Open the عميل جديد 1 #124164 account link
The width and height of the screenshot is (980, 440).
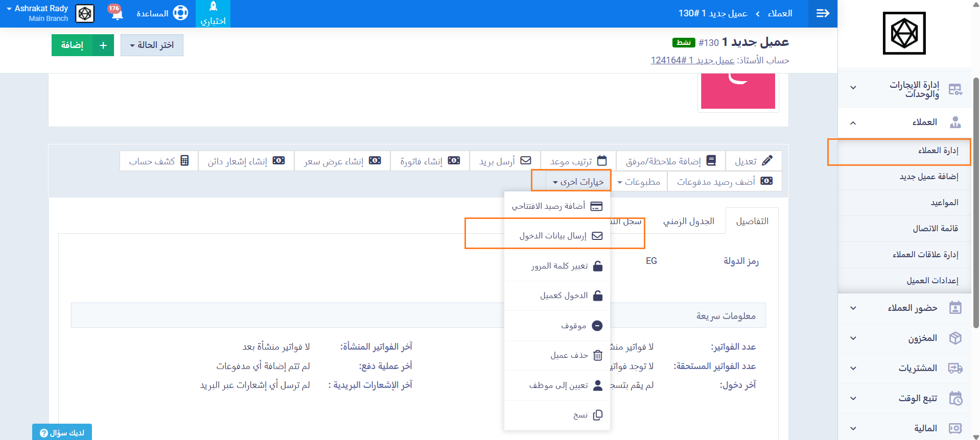[x=692, y=60]
